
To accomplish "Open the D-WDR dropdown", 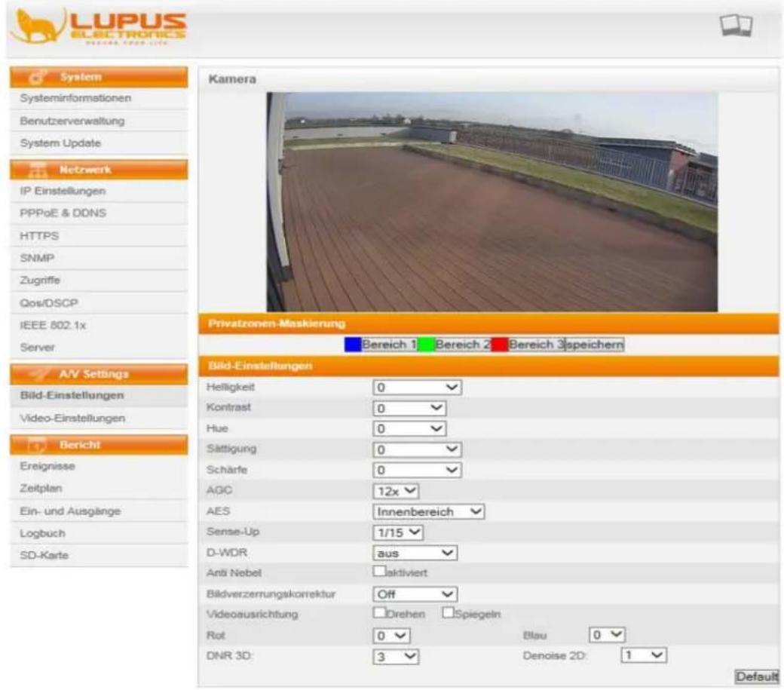I will click(x=415, y=553).
